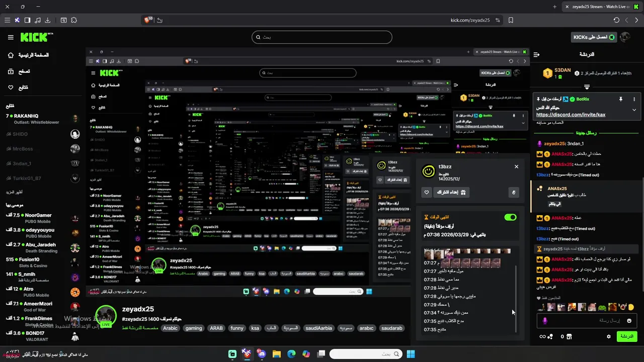Expand the gift leaderboard chevron under S3DAN
Screen dimensions: 644x362
tap(587, 87)
